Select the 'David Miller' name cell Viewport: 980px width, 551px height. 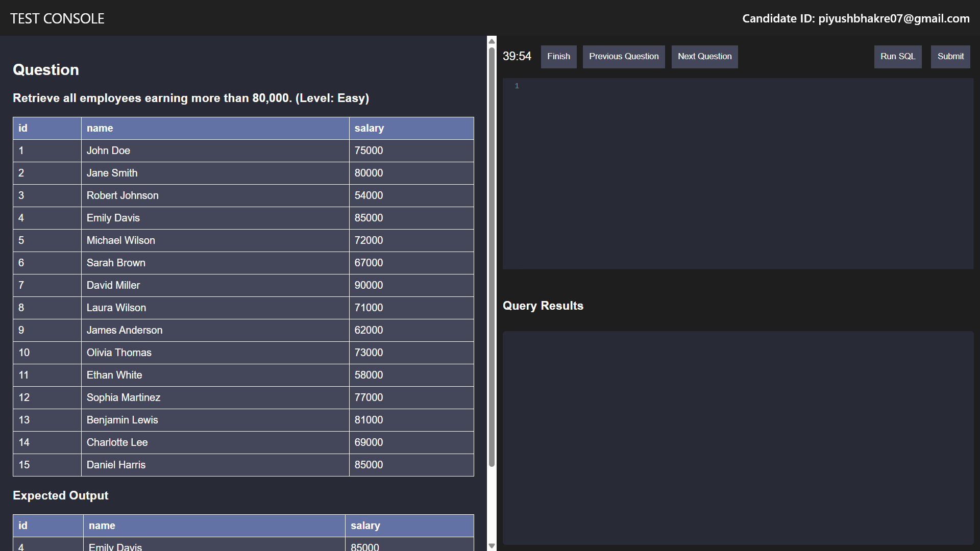tap(215, 286)
